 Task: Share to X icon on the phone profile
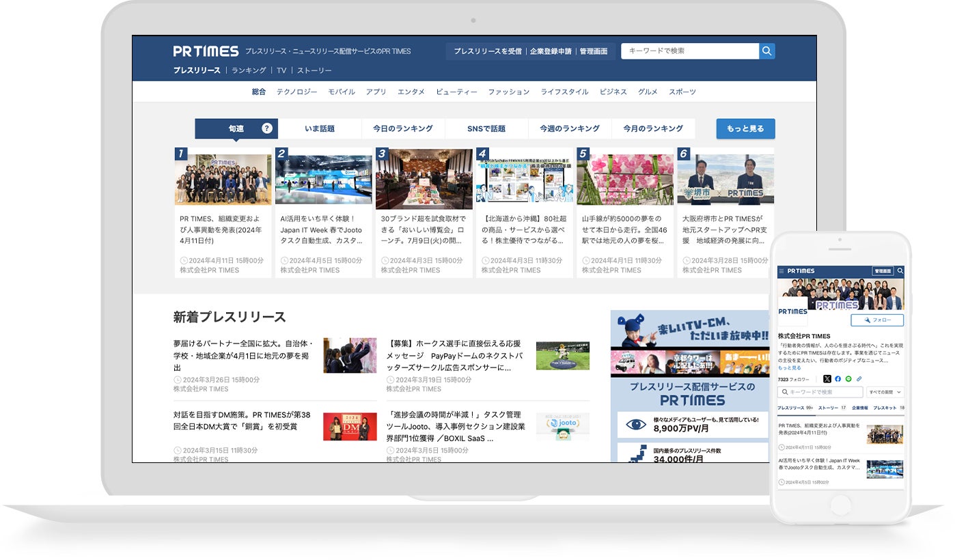[x=827, y=379]
